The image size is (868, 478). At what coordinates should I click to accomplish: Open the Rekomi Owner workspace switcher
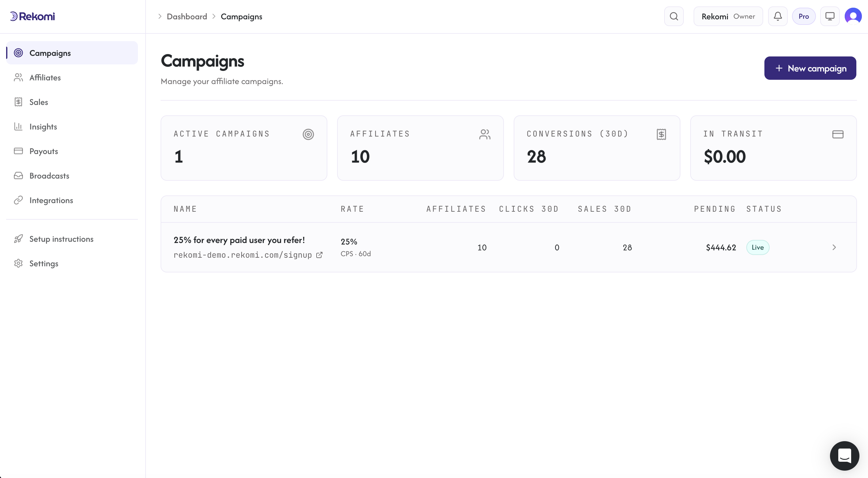[x=728, y=16]
